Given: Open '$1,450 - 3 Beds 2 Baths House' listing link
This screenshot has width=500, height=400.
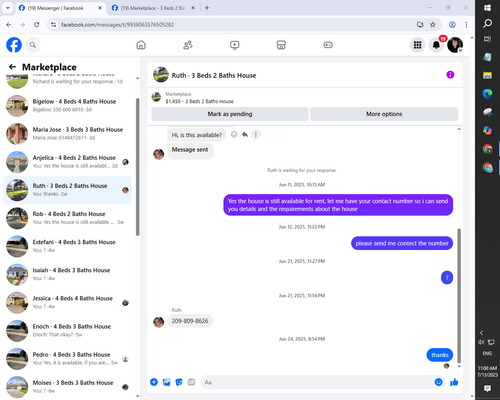Looking at the screenshot, I should click(x=199, y=101).
